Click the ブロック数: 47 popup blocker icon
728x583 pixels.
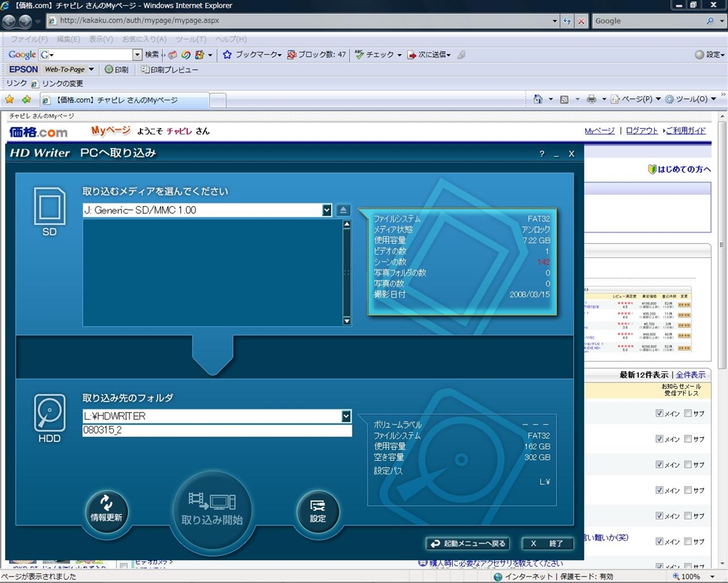[291, 55]
